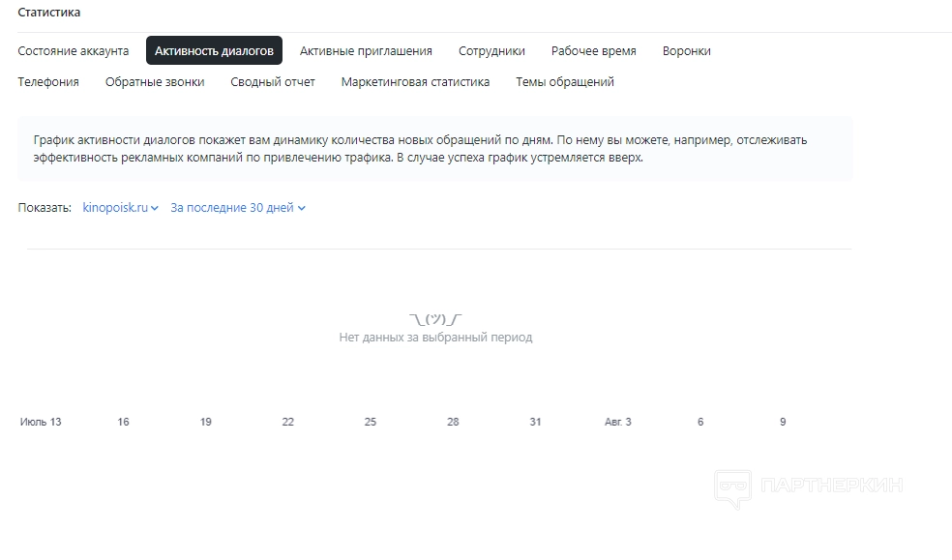This screenshot has width=952, height=560.
Task: Switch to Активные приглашения tab
Action: pyautogui.click(x=366, y=51)
